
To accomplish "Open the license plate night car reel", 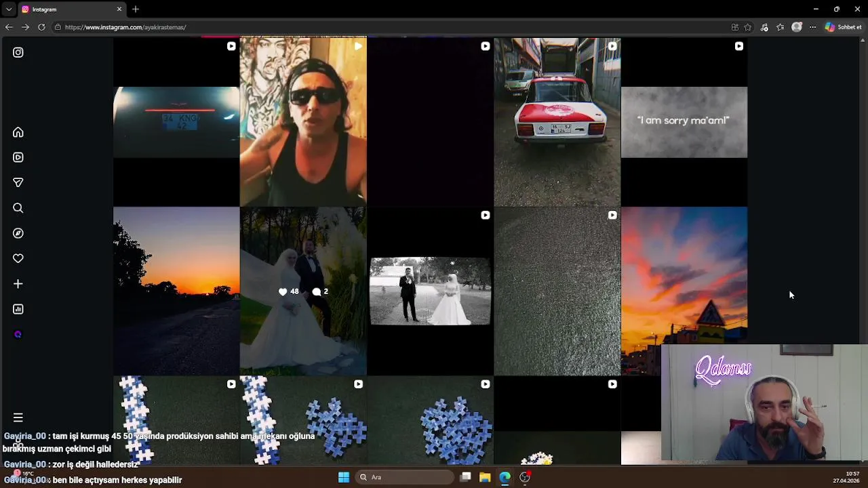I will (x=176, y=122).
